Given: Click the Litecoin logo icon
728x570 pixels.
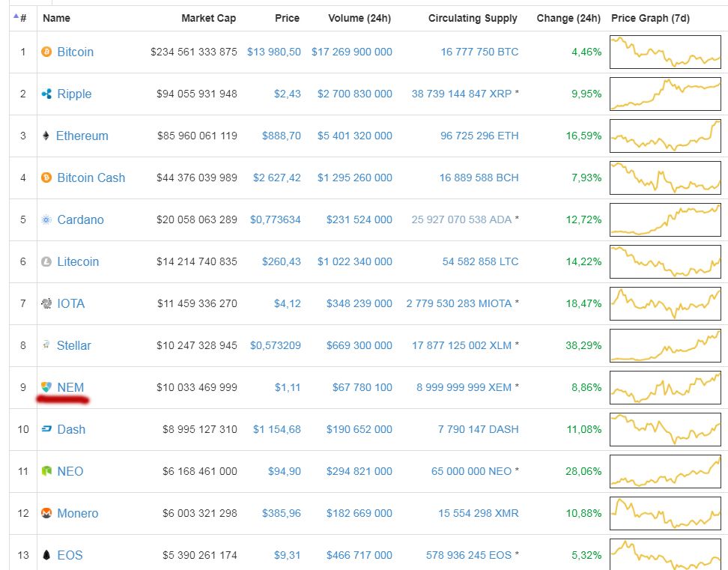Looking at the screenshot, I should click(x=46, y=261).
